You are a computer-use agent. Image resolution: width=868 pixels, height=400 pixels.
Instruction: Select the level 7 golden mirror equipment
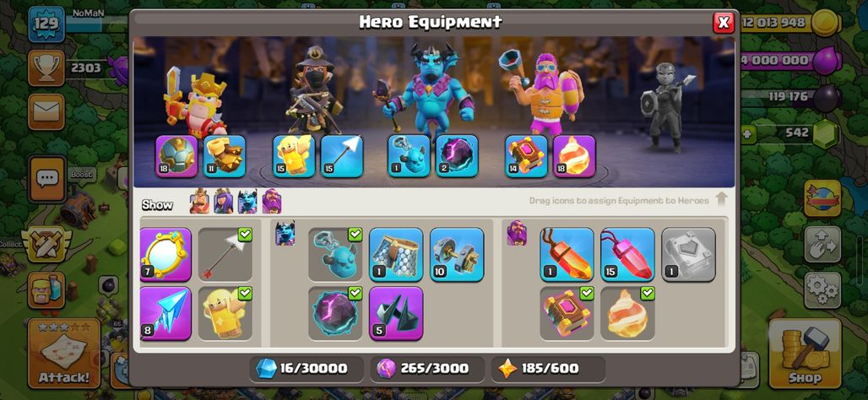tap(165, 255)
